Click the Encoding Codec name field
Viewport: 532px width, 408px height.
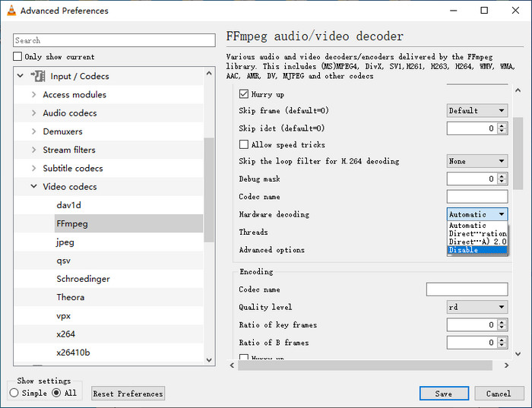click(467, 289)
